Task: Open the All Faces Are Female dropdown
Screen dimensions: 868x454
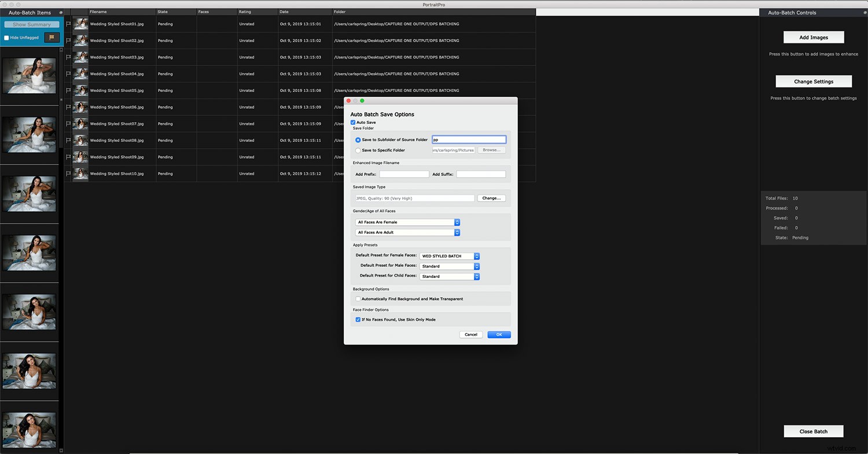Action: point(407,222)
